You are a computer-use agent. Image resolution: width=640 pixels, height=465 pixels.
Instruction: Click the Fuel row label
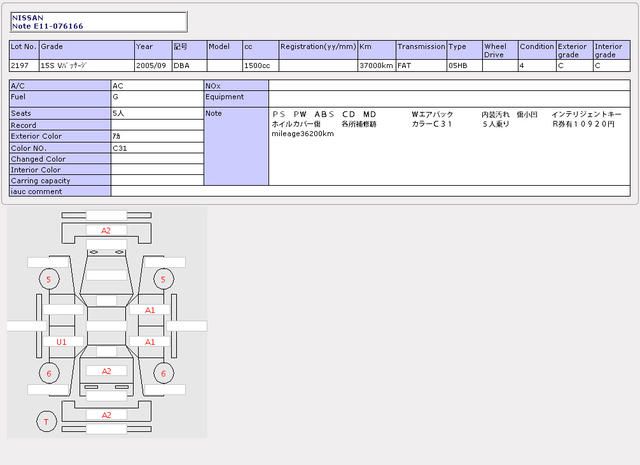(x=60, y=99)
